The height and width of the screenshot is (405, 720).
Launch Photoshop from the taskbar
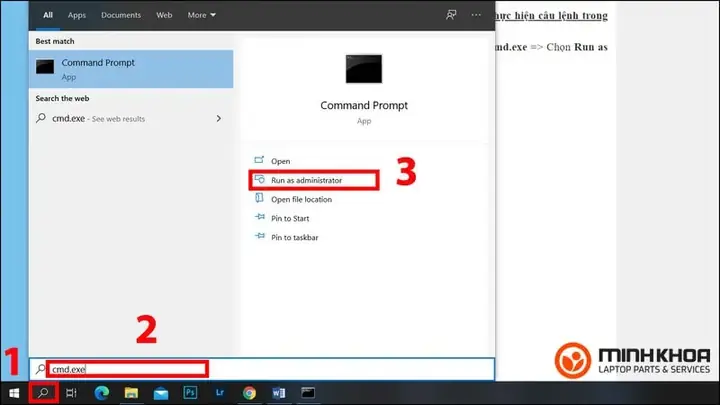click(x=190, y=393)
